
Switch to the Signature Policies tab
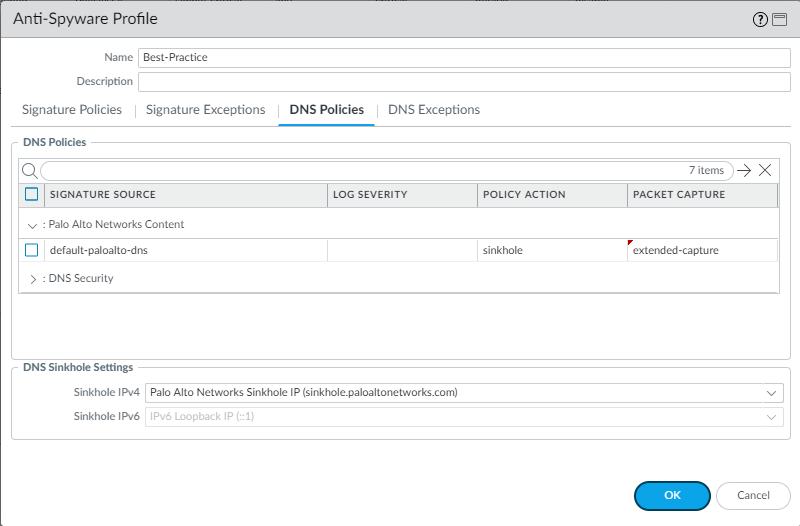(x=72, y=110)
